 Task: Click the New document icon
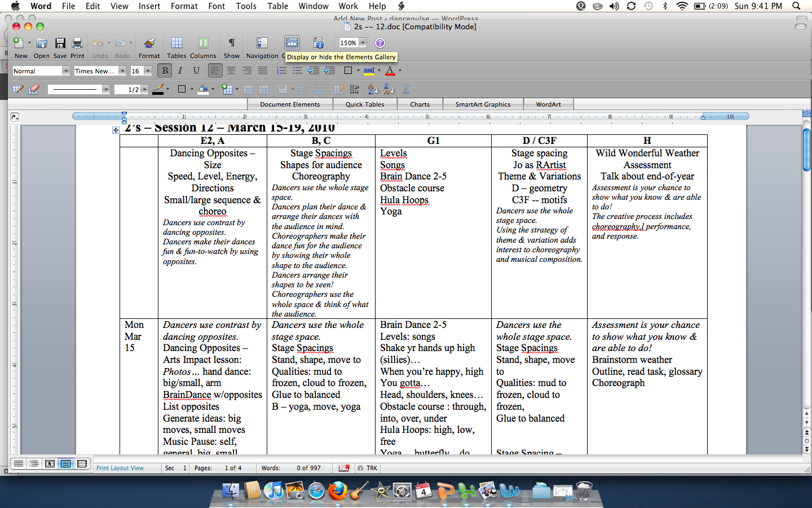(18, 43)
